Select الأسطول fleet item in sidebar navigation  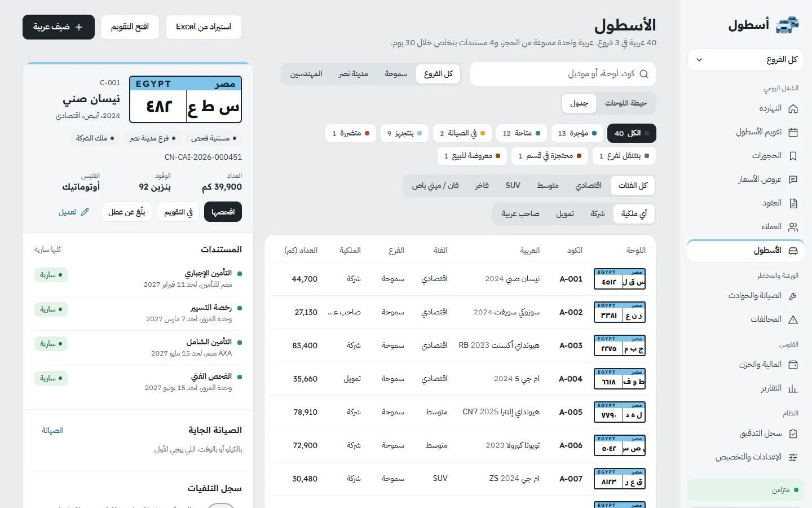click(745, 251)
